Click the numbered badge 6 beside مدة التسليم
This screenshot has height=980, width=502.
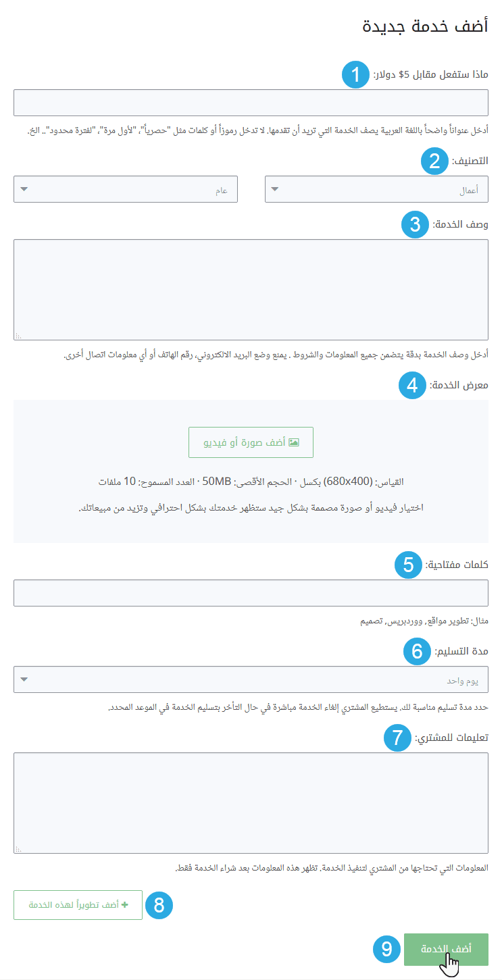tap(417, 651)
